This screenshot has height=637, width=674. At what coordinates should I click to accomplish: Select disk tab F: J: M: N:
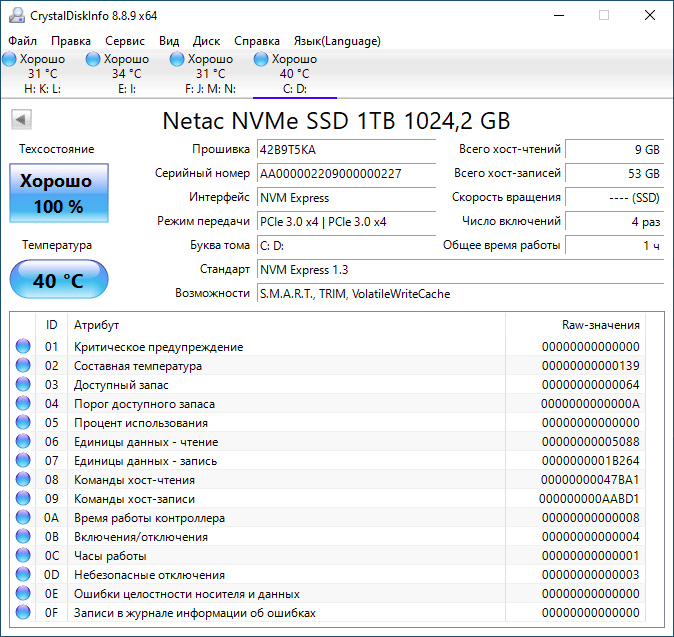click(210, 74)
